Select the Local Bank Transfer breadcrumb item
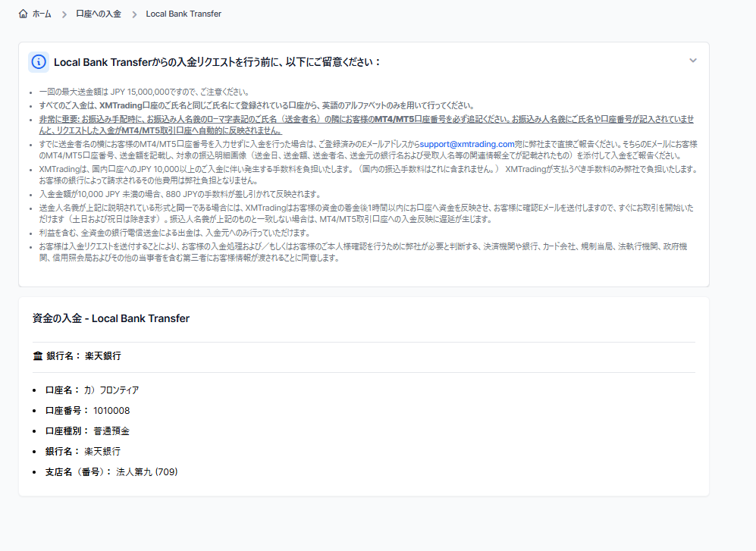Viewport: 756px width, 551px height. pyautogui.click(x=183, y=13)
